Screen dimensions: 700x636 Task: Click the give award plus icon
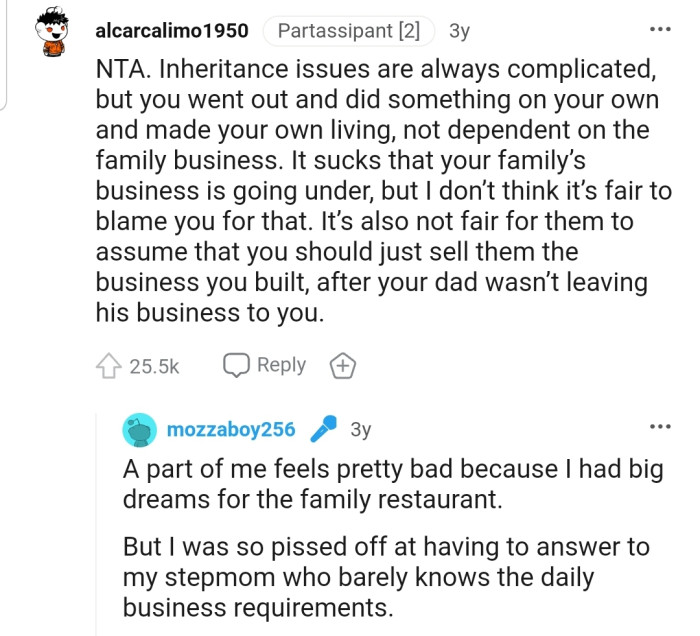pyautogui.click(x=343, y=366)
